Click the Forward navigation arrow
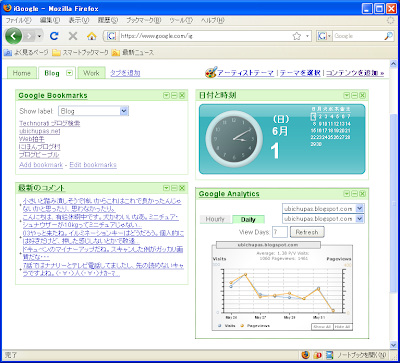Viewport: 400px width, 363px height. coord(30,36)
